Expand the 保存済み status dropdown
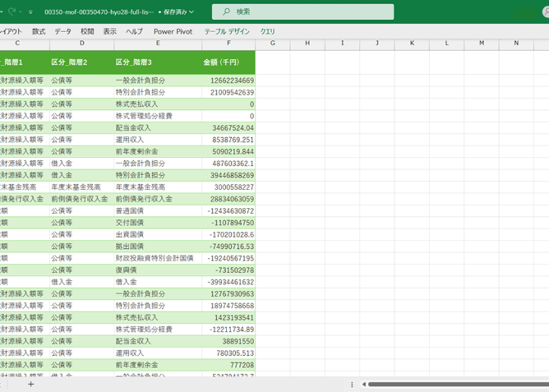Screen dimensions: 549x392 tap(191, 12)
